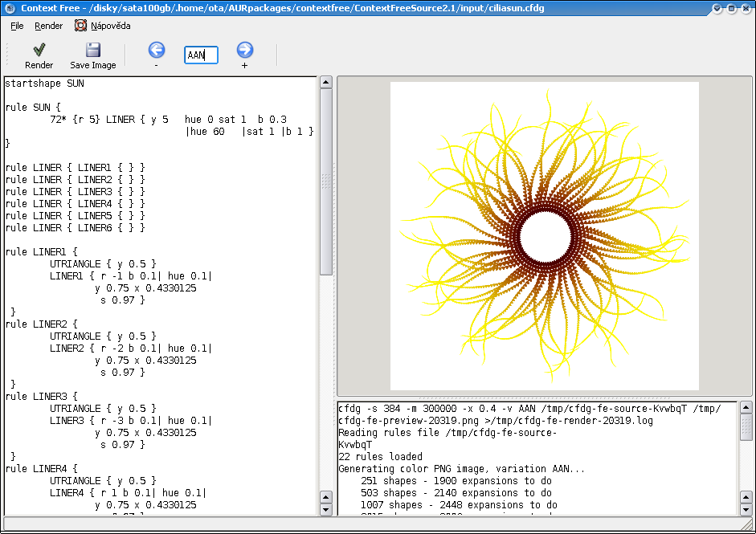Screen dimensions: 756x534
Task: Open the Nápověda help menu
Action: tap(110, 26)
